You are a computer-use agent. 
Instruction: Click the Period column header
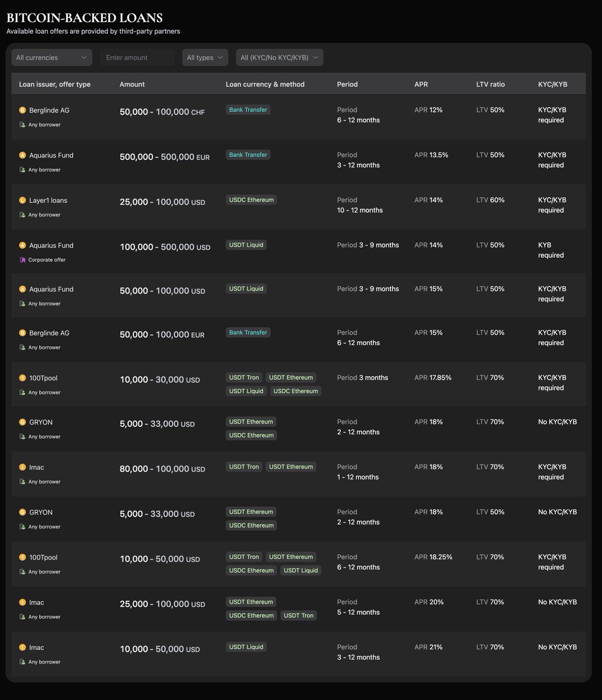[348, 84]
